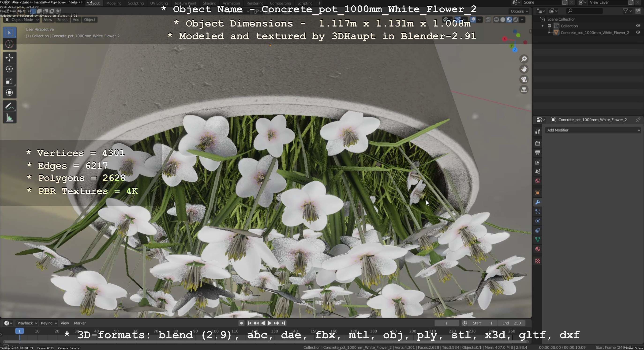Open the Material properties tab
Viewport: 644px width, 350px height.
coord(538,249)
